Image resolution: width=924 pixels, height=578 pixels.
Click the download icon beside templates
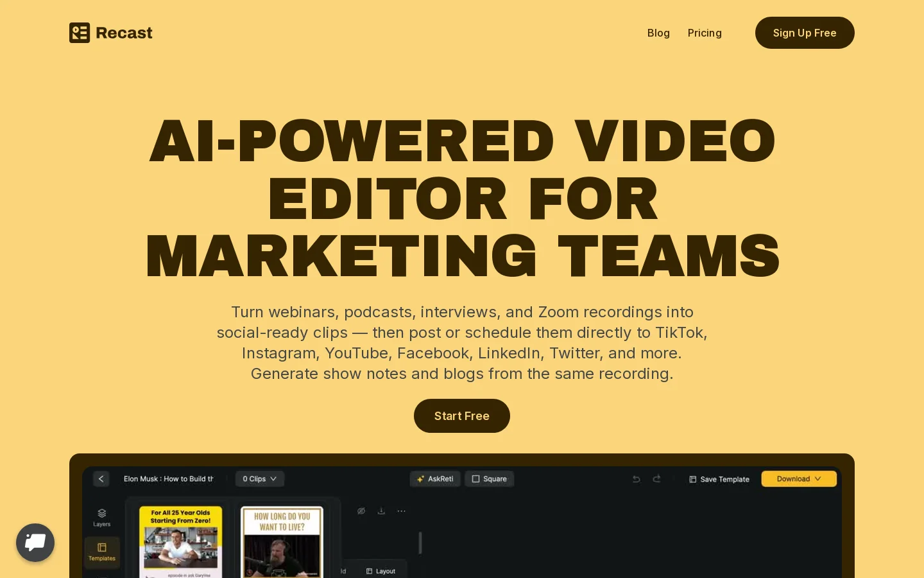point(381,511)
